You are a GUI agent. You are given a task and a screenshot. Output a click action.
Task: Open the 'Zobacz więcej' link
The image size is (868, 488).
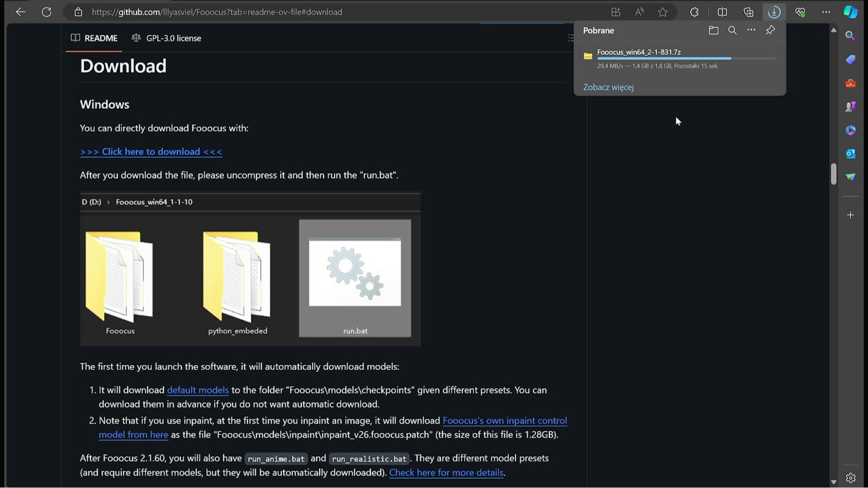click(608, 87)
